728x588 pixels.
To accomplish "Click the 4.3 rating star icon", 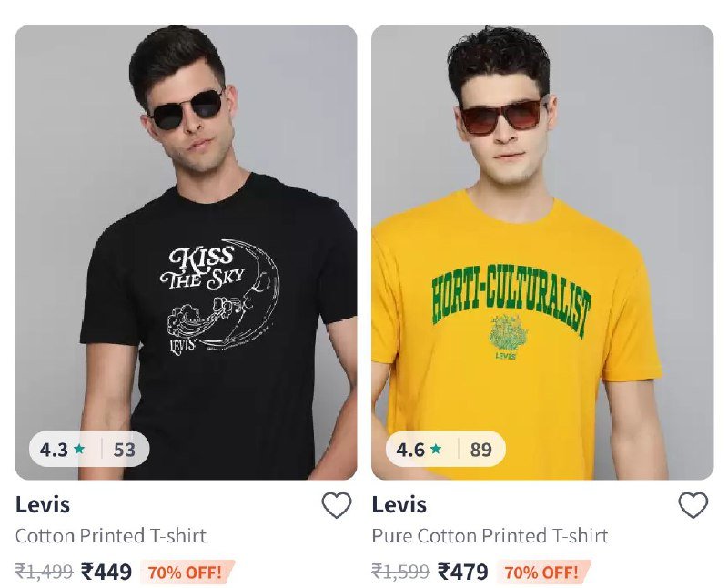I will 80,449.
